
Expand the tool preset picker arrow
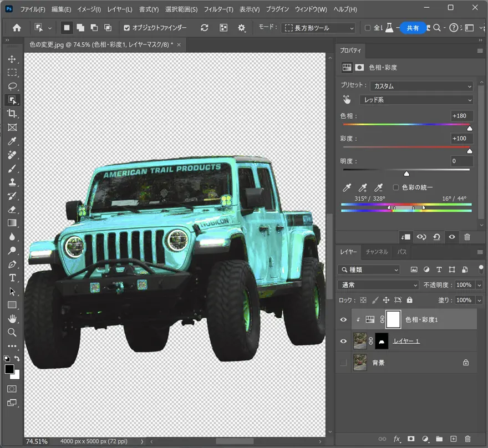(x=50, y=28)
